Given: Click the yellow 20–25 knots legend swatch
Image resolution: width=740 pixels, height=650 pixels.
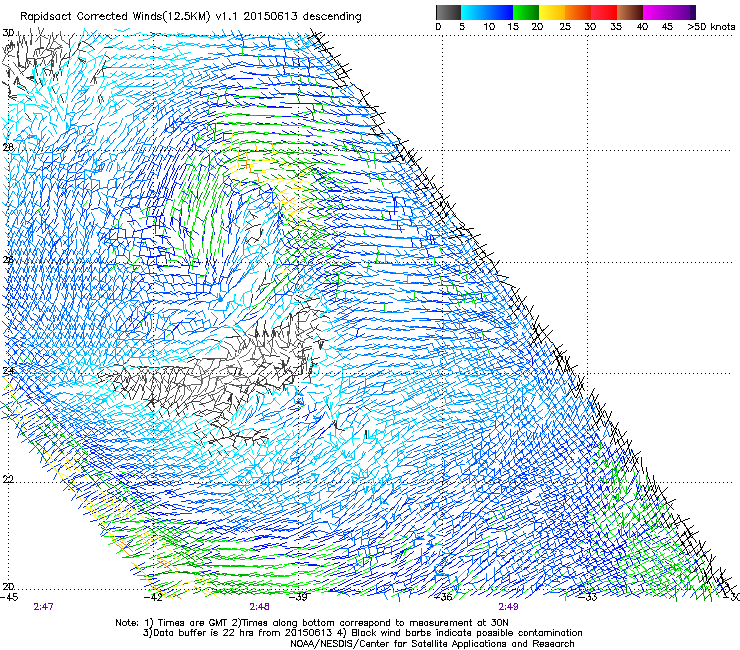Looking at the screenshot, I should coord(552,12).
